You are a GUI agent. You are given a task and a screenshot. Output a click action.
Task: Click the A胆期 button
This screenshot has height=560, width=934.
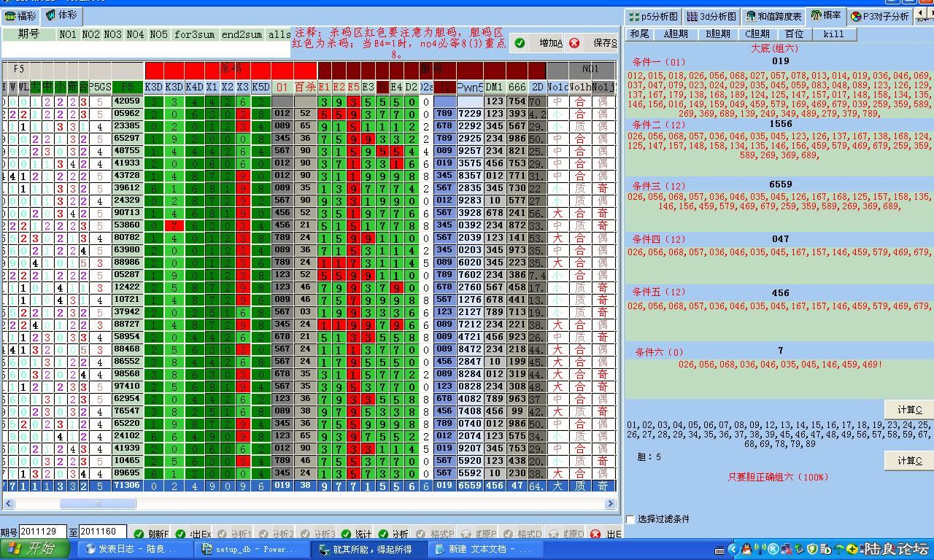675,34
